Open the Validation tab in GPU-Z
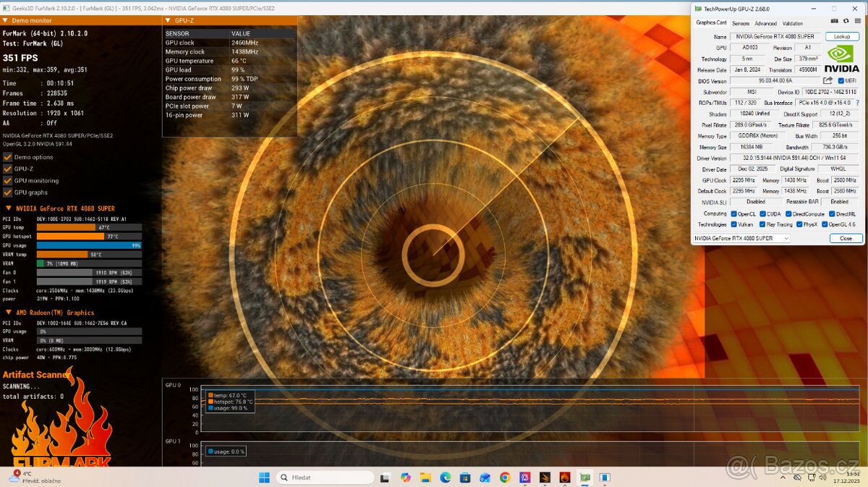This screenshot has height=487, width=868. pyautogui.click(x=793, y=22)
